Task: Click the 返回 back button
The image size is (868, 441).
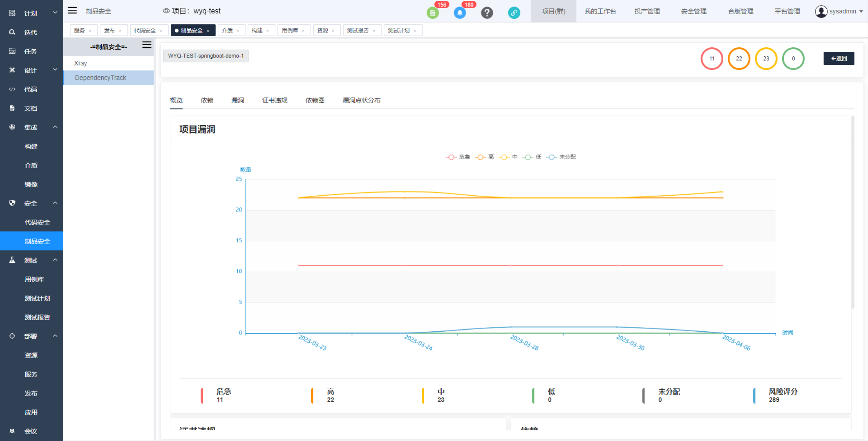Action: click(x=839, y=58)
